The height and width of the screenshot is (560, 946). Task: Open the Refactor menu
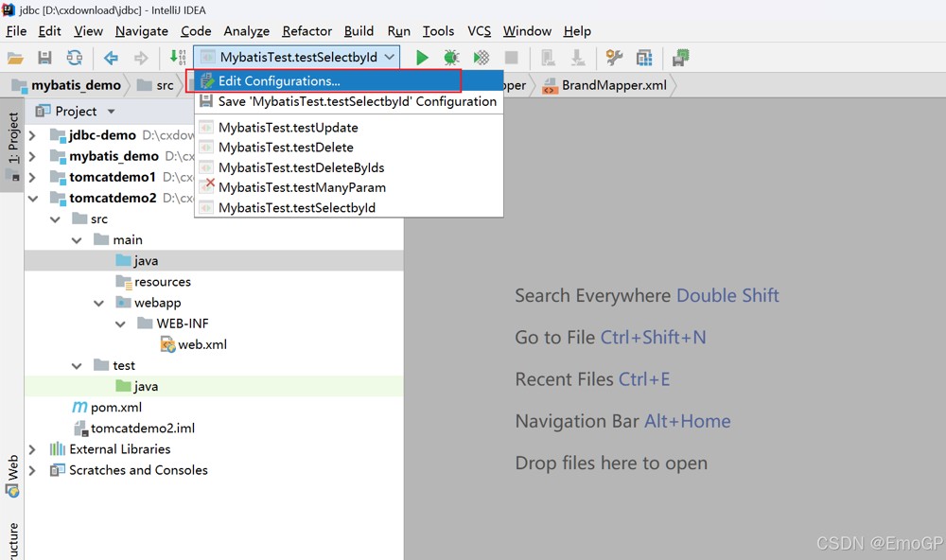click(307, 31)
